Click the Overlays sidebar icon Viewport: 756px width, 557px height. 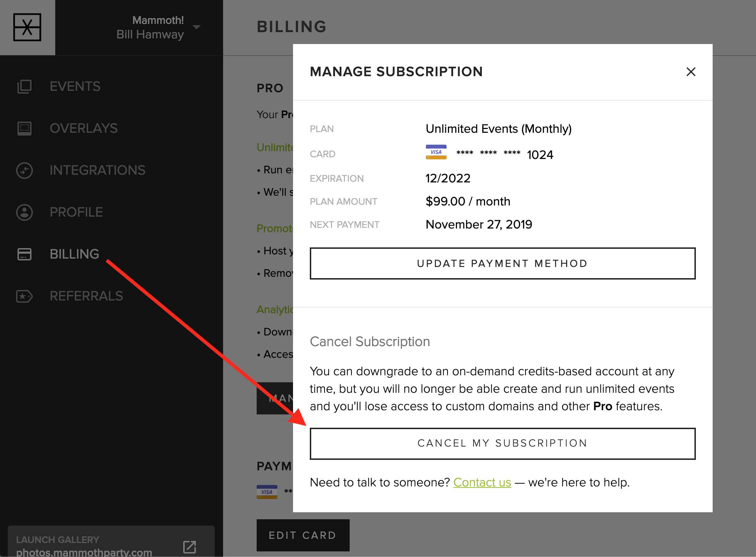(24, 128)
